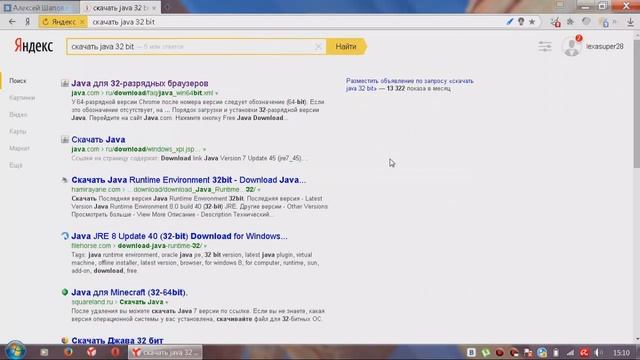Viewport: 640px width, 360px height.
Task: Open the 'Скачать Java' result link
Action: click(x=98, y=140)
